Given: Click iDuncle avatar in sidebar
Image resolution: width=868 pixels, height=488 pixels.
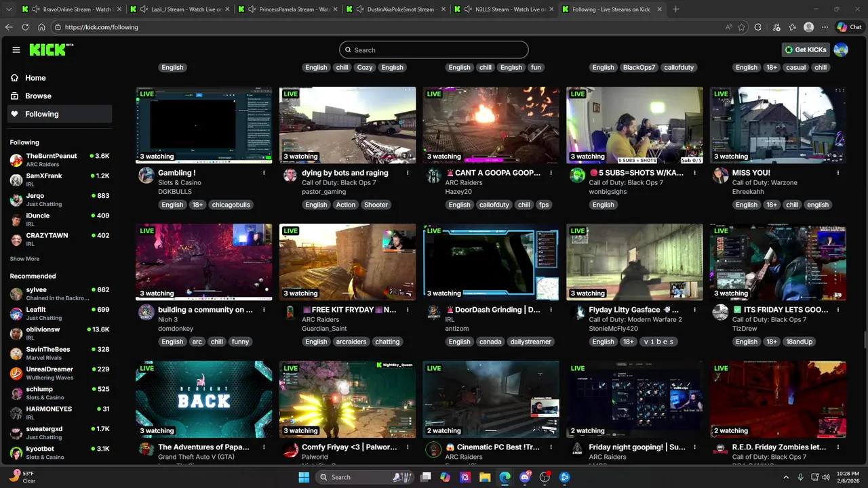Looking at the screenshot, I should click(16, 220).
